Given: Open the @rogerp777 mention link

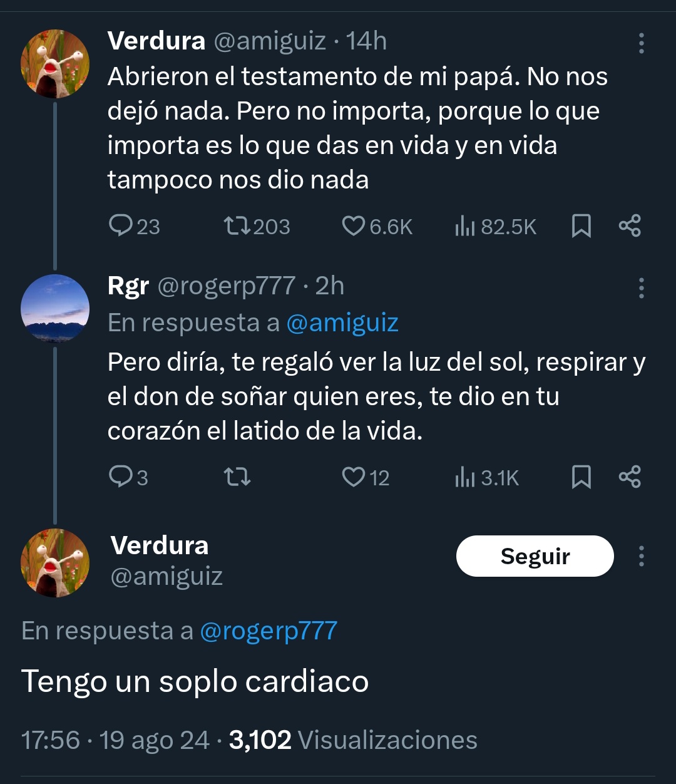Looking at the screenshot, I should [269, 631].
